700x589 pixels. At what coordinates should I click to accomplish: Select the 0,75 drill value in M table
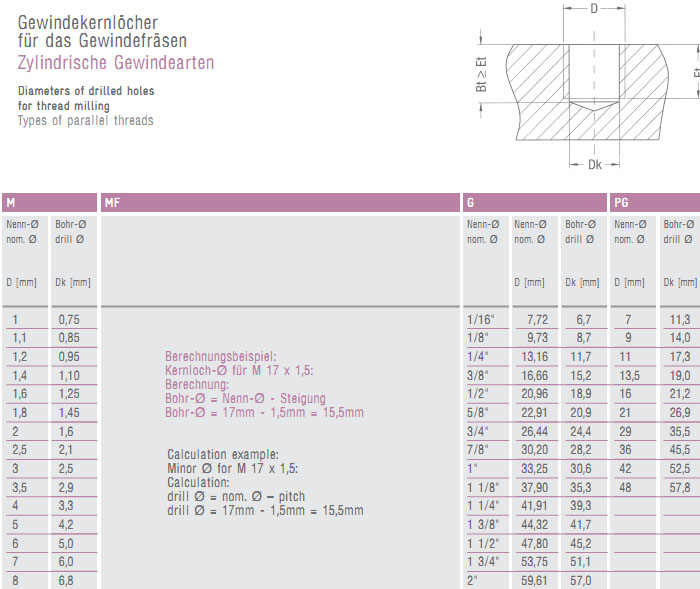pos(69,319)
